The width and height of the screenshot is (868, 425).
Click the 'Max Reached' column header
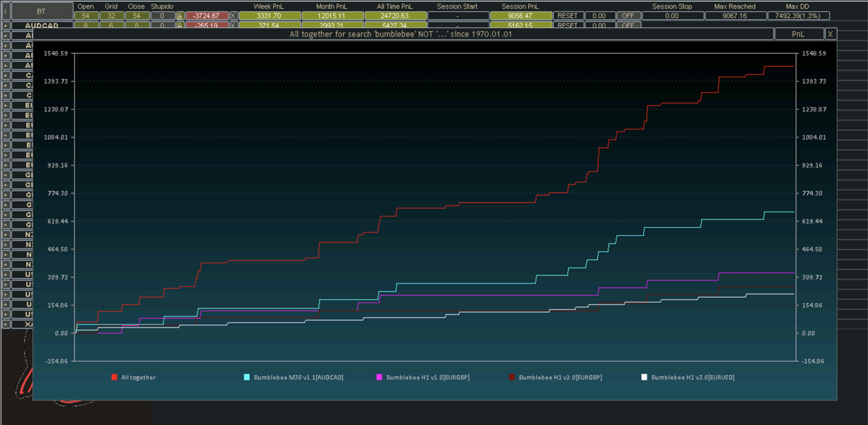[735, 6]
